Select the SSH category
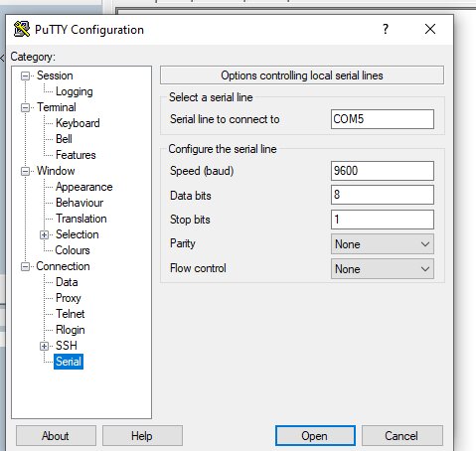 click(x=67, y=346)
